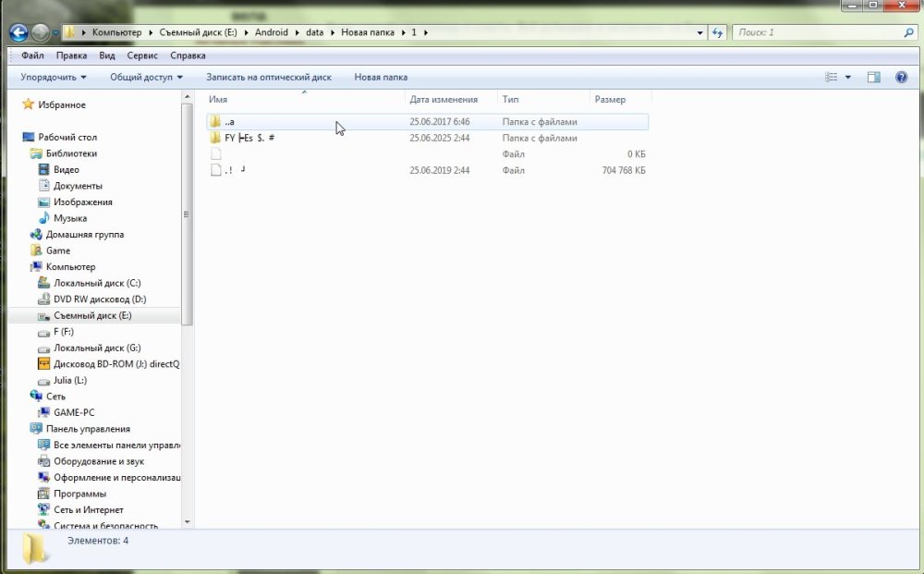Click the change view icon
Image resolution: width=924 pixels, height=574 pixels.
(x=832, y=78)
